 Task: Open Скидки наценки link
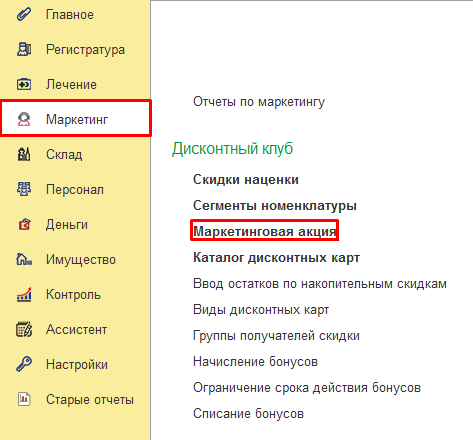coord(246,179)
